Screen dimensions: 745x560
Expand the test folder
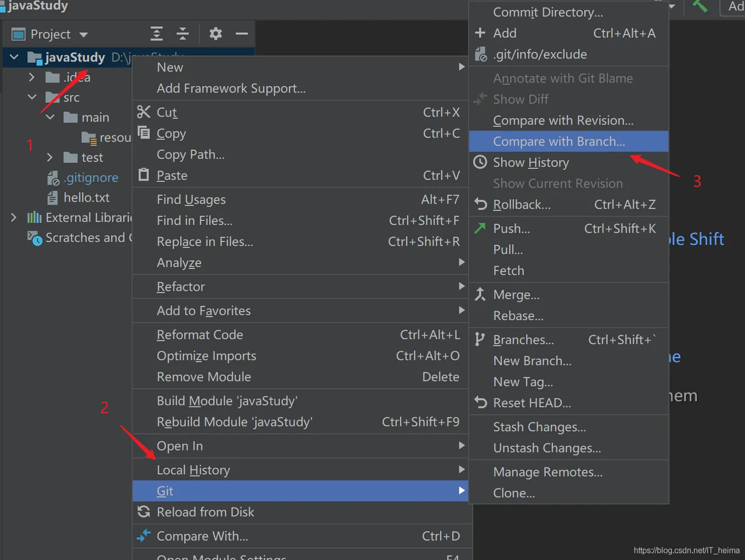(50, 157)
